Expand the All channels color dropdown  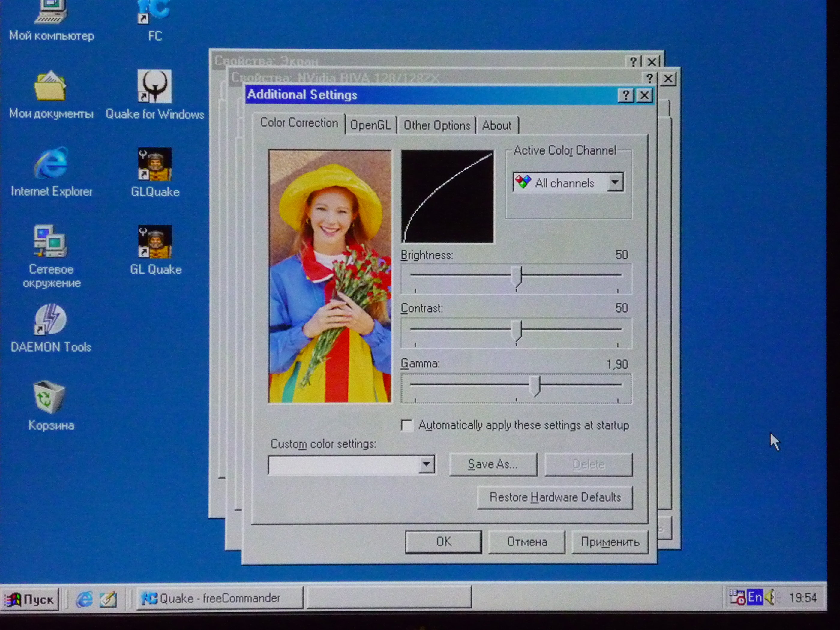pyautogui.click(x=615, y=183)
